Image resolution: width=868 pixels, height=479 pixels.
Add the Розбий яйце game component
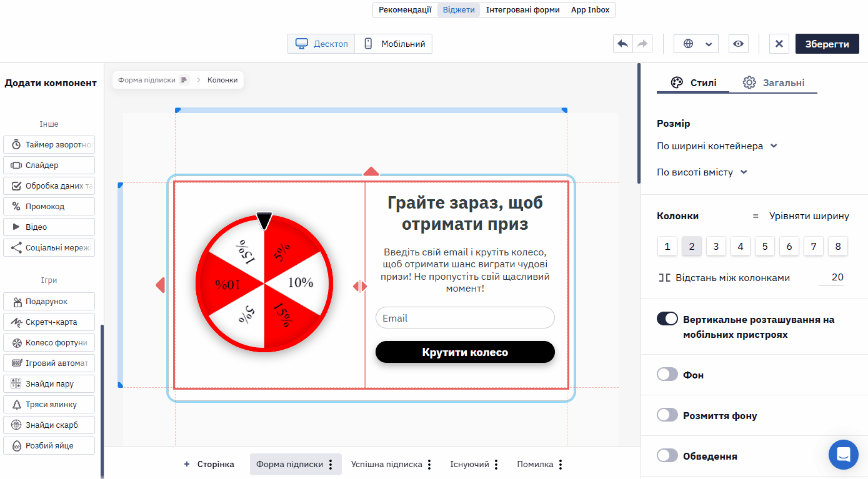pos(49,445)
